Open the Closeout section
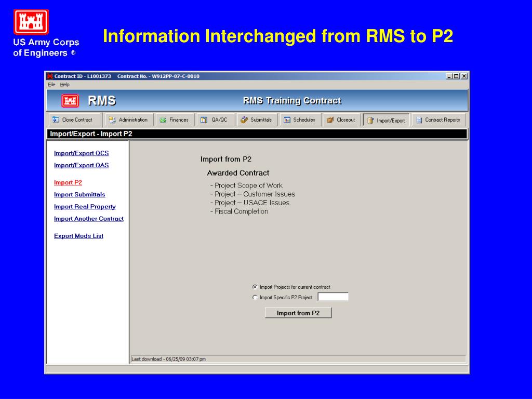 coord(342,120)
